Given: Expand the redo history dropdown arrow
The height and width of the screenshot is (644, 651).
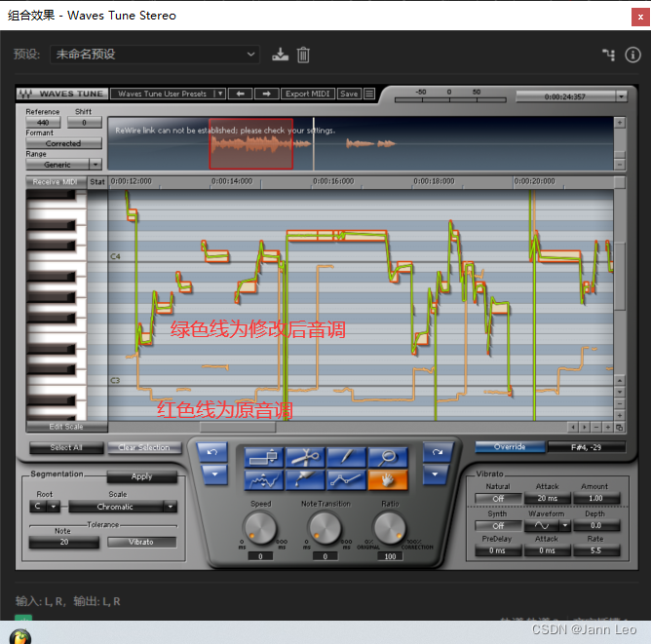Looking at the screenshot, I should 435,474.
